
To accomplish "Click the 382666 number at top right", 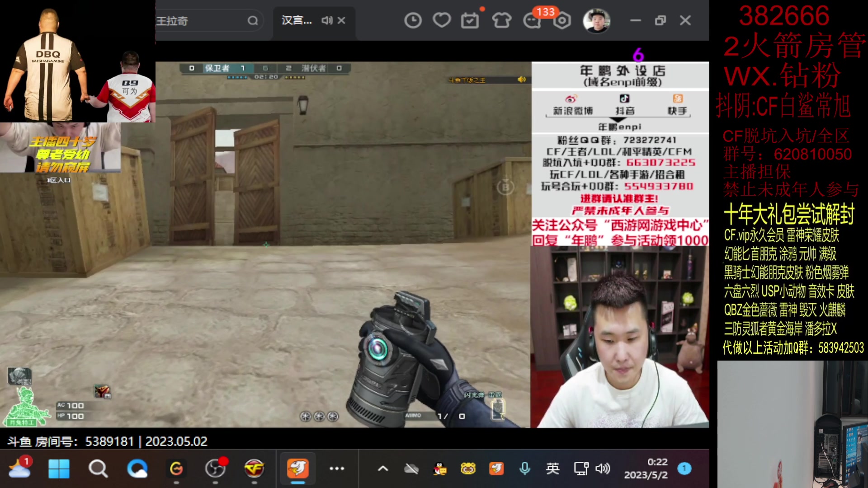I will tap(784, 15).
